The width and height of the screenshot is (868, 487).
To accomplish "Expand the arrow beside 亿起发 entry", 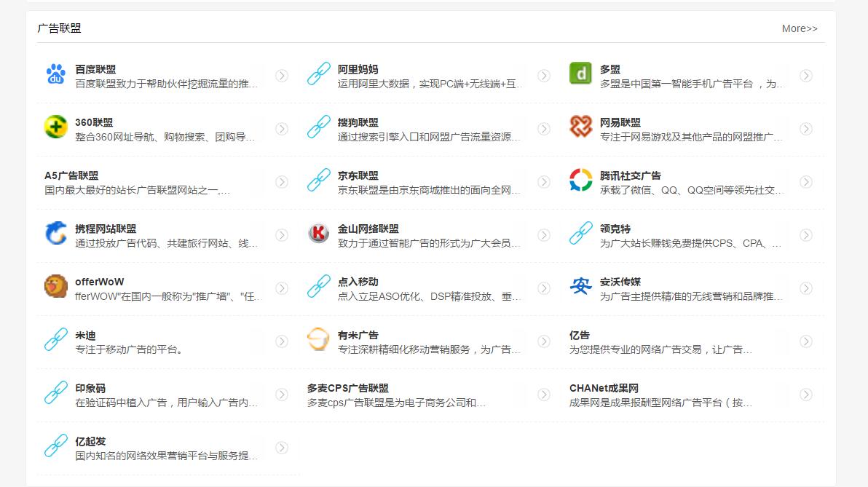I will pyautogui.click(x=282, y=447).
